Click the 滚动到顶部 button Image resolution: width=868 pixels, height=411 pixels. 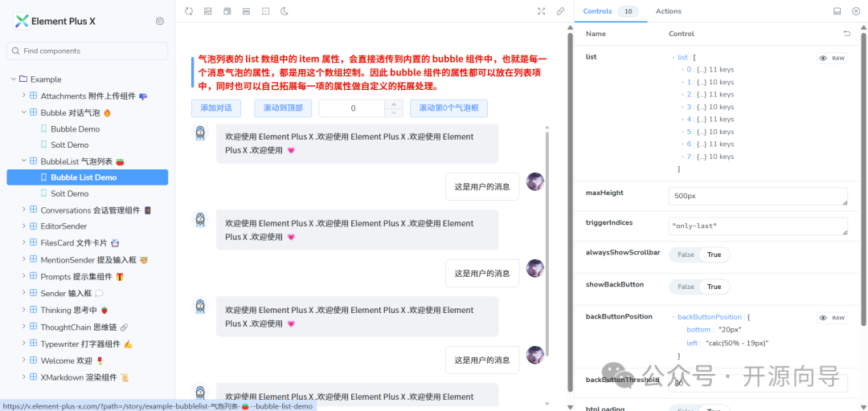[283, 108]
